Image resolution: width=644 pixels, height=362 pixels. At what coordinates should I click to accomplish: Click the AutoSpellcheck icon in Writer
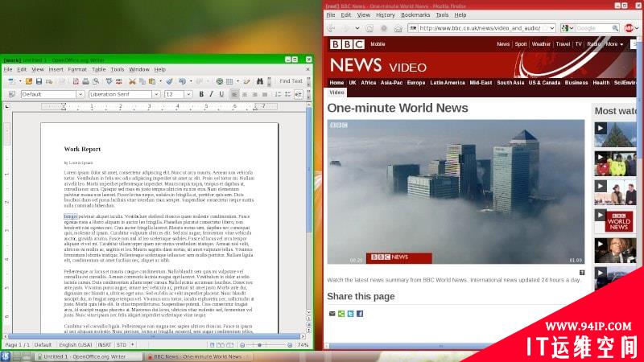[x=118, y=81]
